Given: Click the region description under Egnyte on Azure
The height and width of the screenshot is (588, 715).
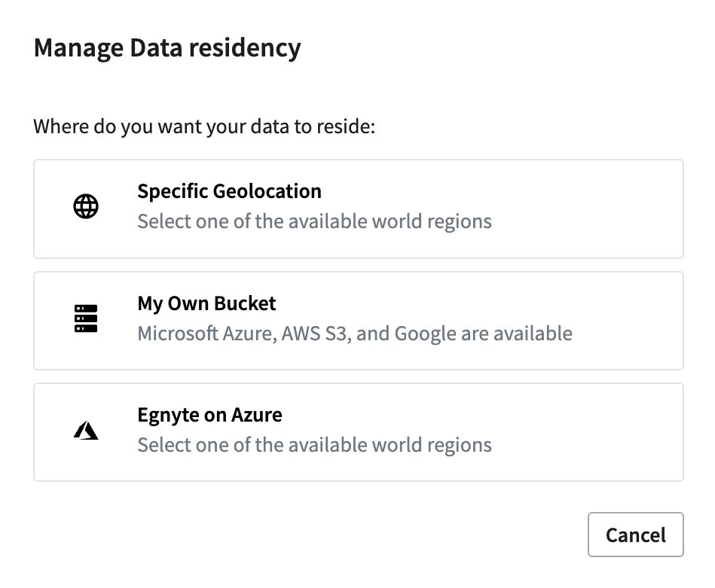Looking at the screenshot, I should coord(315,446).
